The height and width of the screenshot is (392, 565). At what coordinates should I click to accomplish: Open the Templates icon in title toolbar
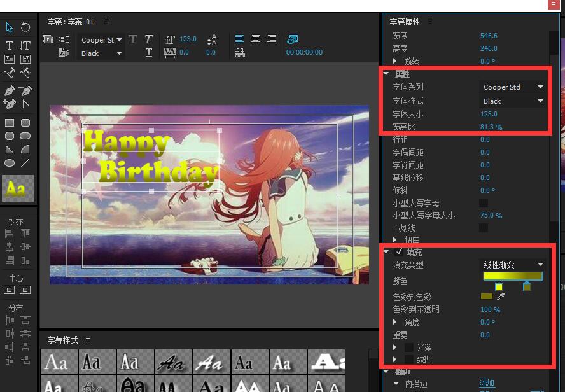pos(64,53)
